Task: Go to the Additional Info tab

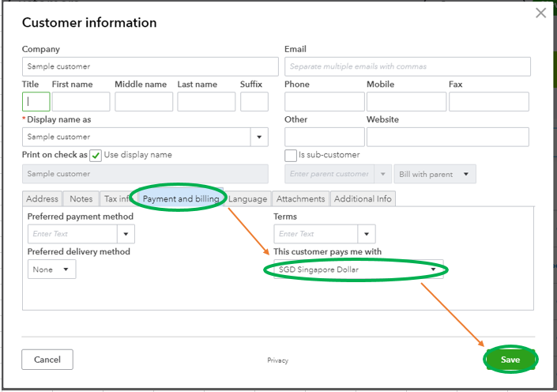Action: point(363,199)
